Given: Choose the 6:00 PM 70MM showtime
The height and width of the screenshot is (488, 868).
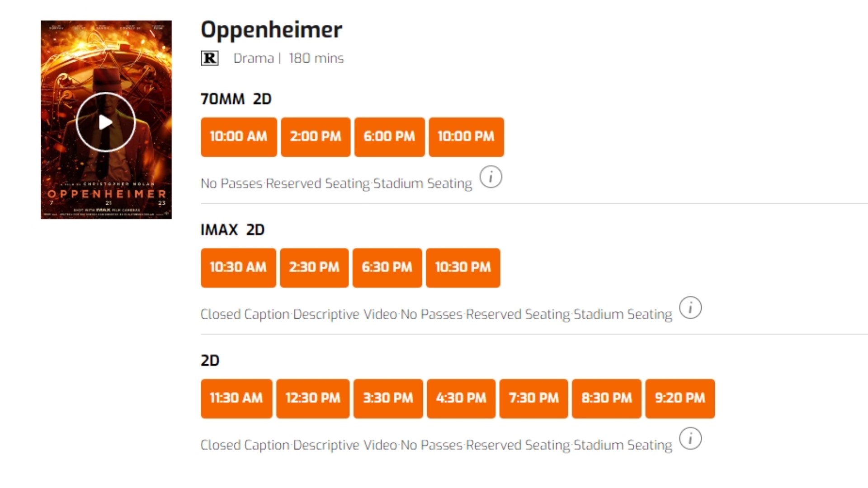Looking at the screenshot, I should click(x=389, y=137).
